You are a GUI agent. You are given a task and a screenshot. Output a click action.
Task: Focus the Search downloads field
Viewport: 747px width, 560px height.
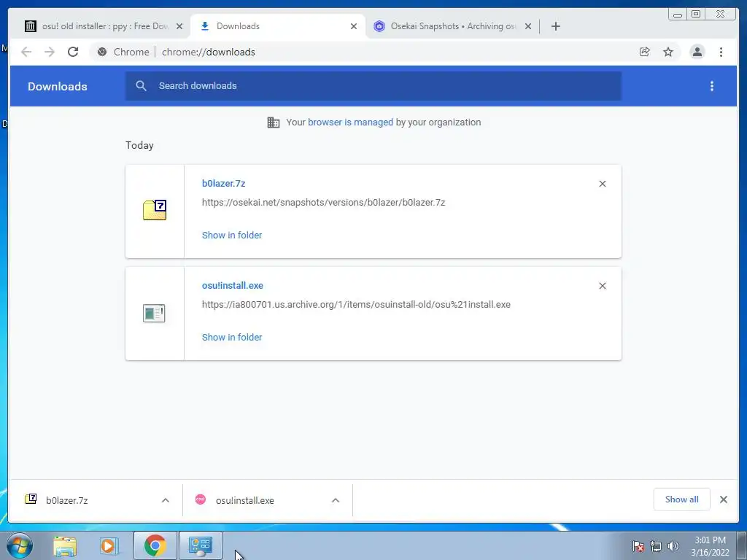point(373,86)
